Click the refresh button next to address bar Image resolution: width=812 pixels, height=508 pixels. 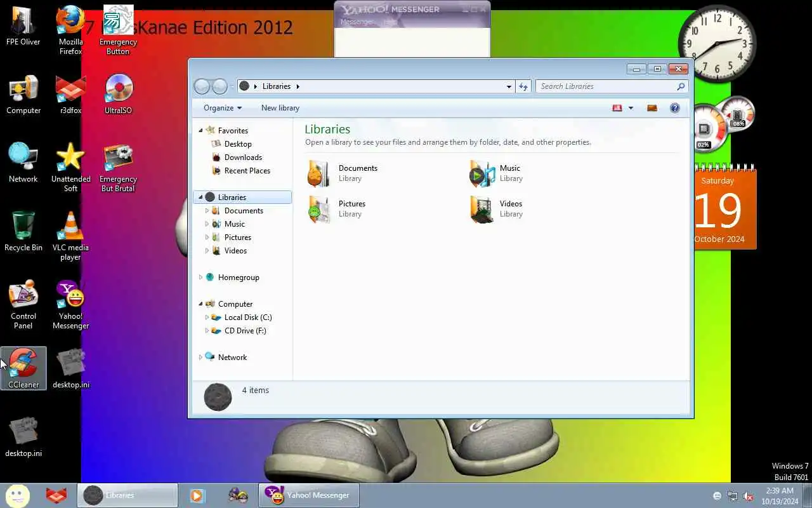[523, 86]
